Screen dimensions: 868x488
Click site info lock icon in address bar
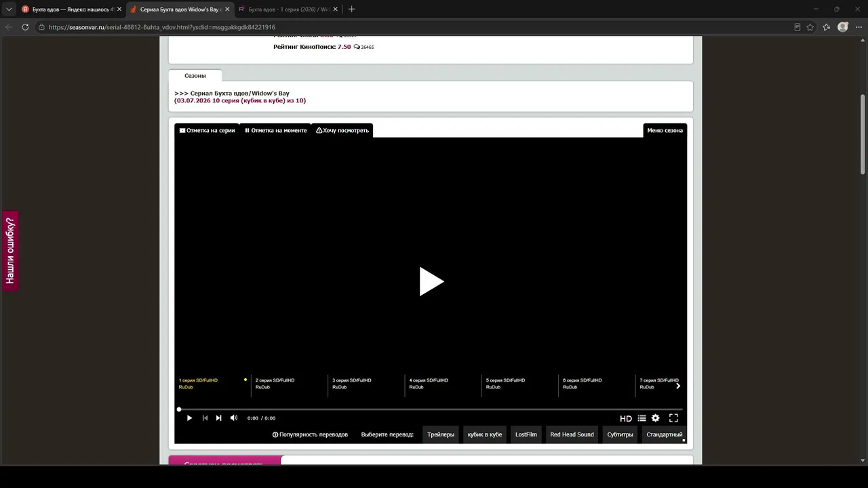(41, 27)
